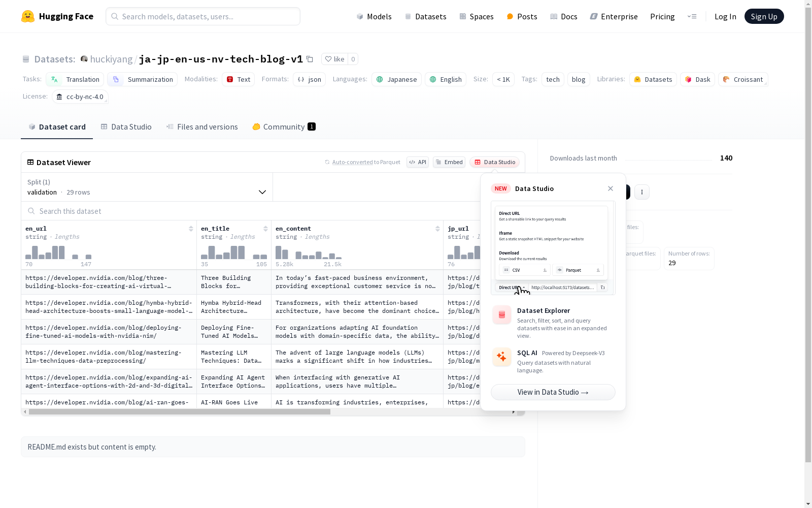This screenshot has height=508, width=812.
Task: Focus the main search field
Action: 203,16
